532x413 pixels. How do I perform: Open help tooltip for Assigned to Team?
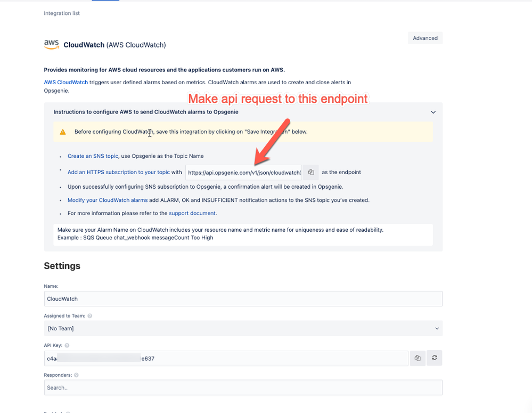[90, 316]
